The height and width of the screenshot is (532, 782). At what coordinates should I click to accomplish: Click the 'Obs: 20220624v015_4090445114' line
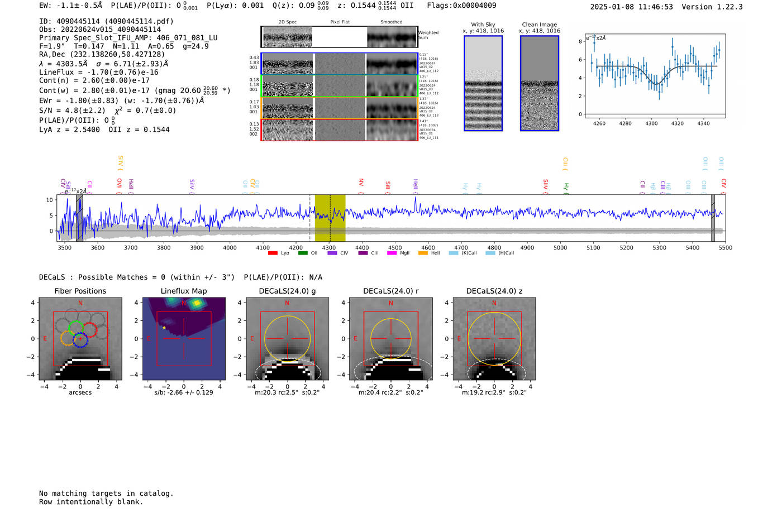[100, 30]
